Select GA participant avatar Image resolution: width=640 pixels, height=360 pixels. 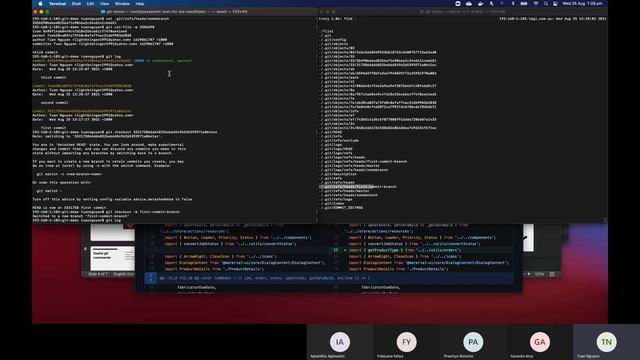(540, 342)
